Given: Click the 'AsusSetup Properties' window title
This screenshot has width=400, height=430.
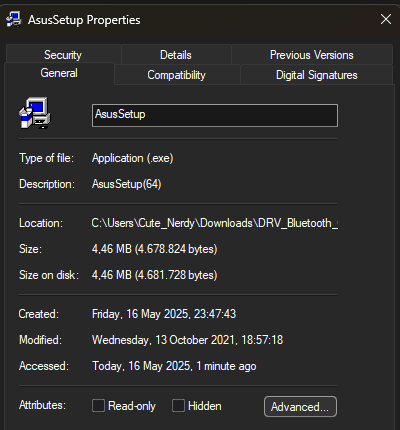Looking at the screenshot, I should [x=84, y=20].
